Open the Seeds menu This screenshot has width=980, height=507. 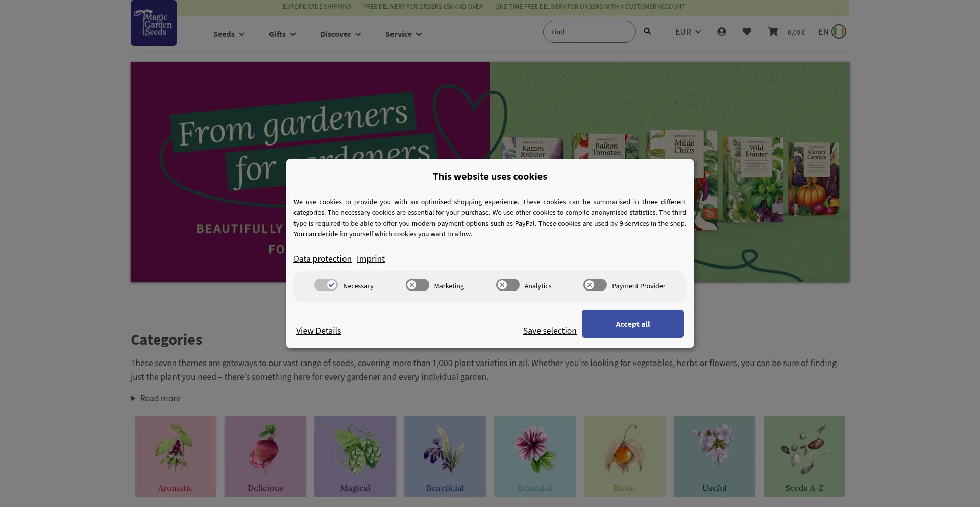tap(228, 34)
